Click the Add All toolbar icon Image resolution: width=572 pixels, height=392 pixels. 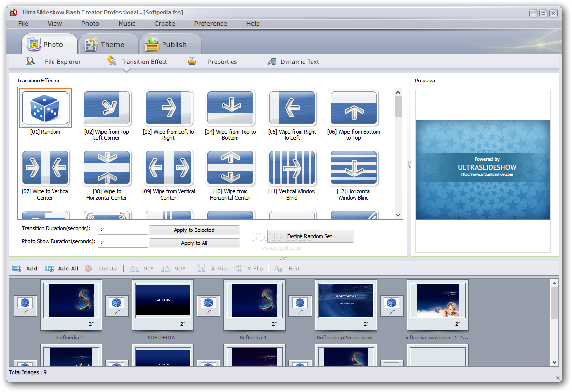pyautogui.click(x=50, y=269)
